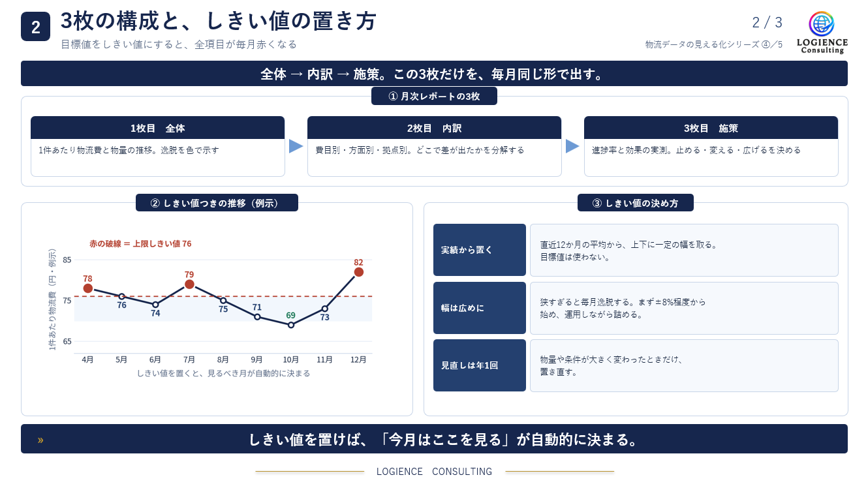Select the 実績から置く label box
The height and width of the screenshot is (488, 868).
480,250
